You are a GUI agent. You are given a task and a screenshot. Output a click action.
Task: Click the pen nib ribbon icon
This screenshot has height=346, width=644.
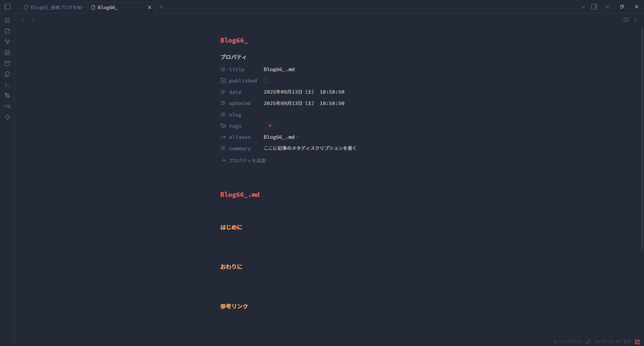coord(7,96)
